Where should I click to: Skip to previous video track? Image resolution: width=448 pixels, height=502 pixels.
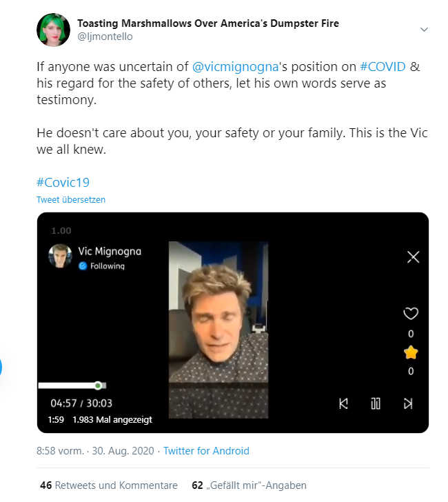coord(343,403)
